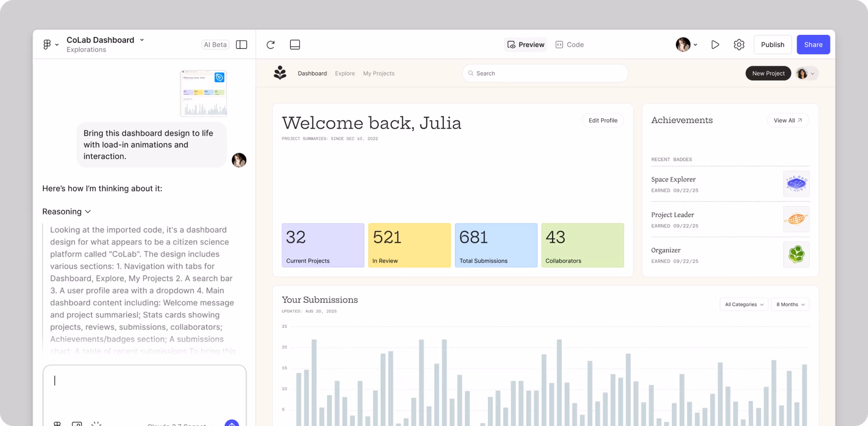The image size is (868, 426).
Task: Click the yellow In Review stat card
Action: [409, 245]
